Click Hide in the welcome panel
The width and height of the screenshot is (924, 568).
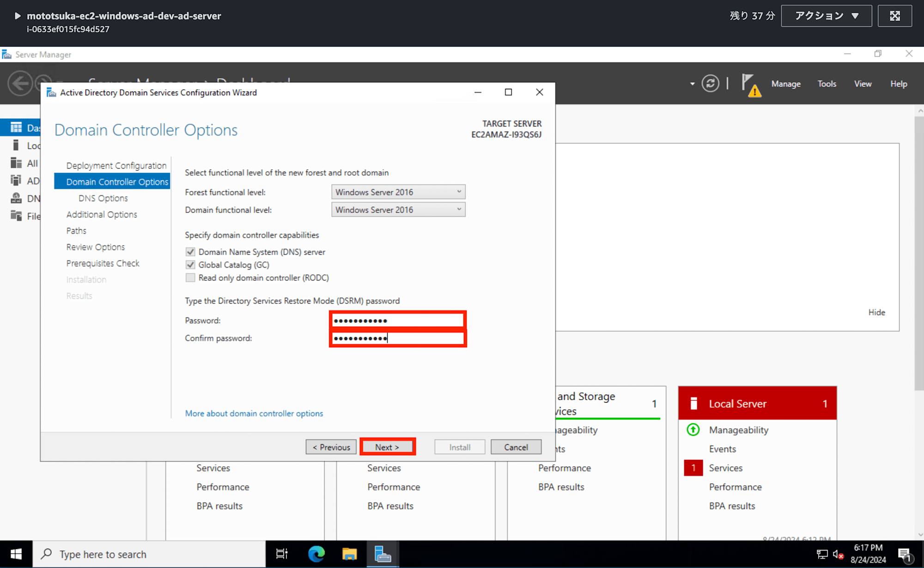[876, 312]
